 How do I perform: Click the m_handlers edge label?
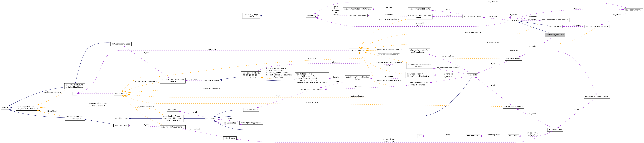coord(448,74)
